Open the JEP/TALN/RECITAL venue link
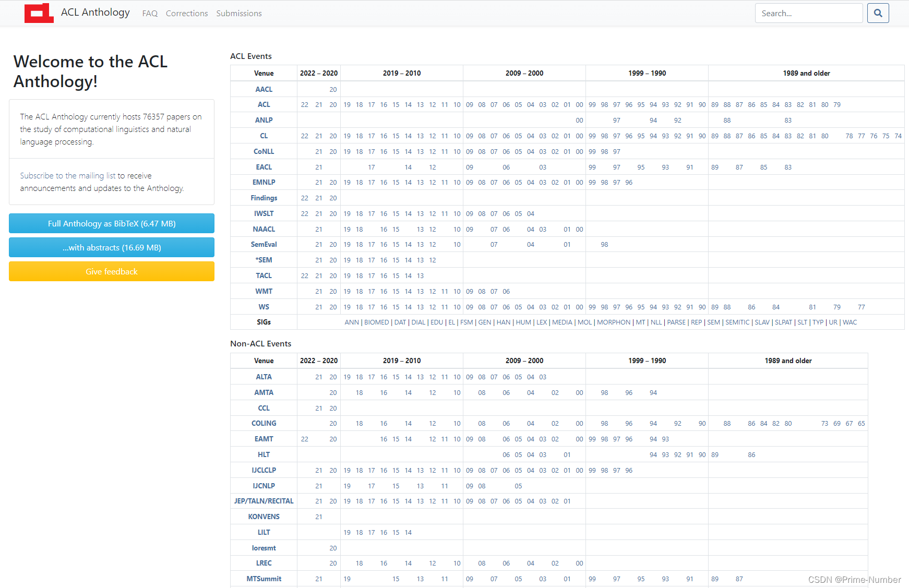 pyautogui.click(x=264, y=501)
